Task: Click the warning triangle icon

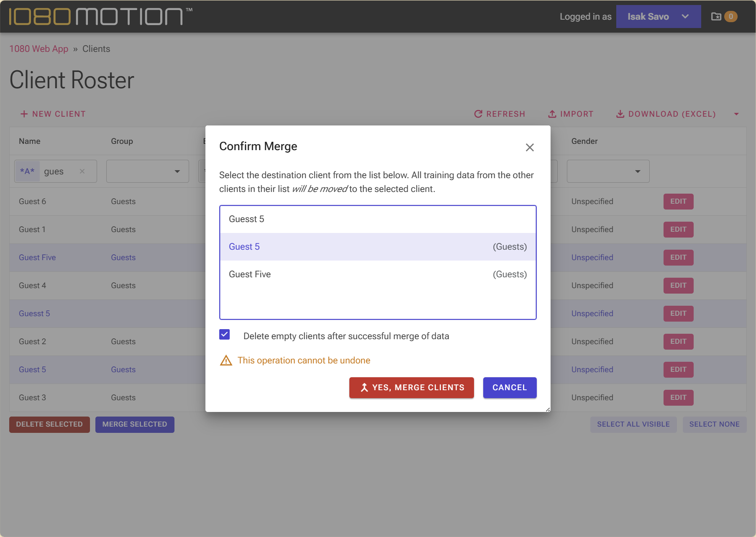Action: (226, 361)
